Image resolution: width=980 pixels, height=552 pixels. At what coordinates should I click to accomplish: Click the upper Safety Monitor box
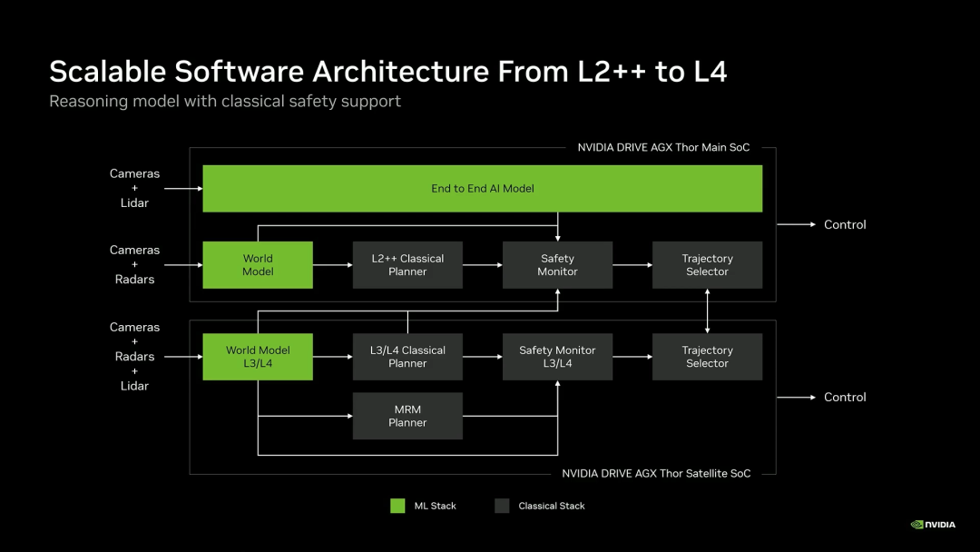pos(557,265)
